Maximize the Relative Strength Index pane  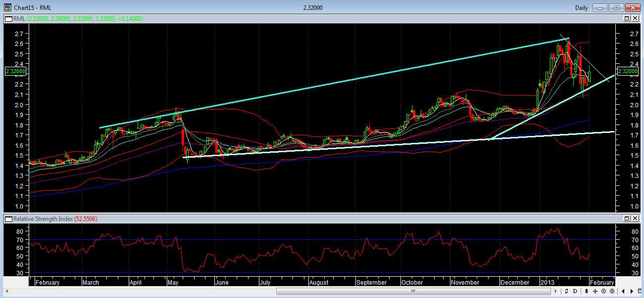click(x=627, y=218)
